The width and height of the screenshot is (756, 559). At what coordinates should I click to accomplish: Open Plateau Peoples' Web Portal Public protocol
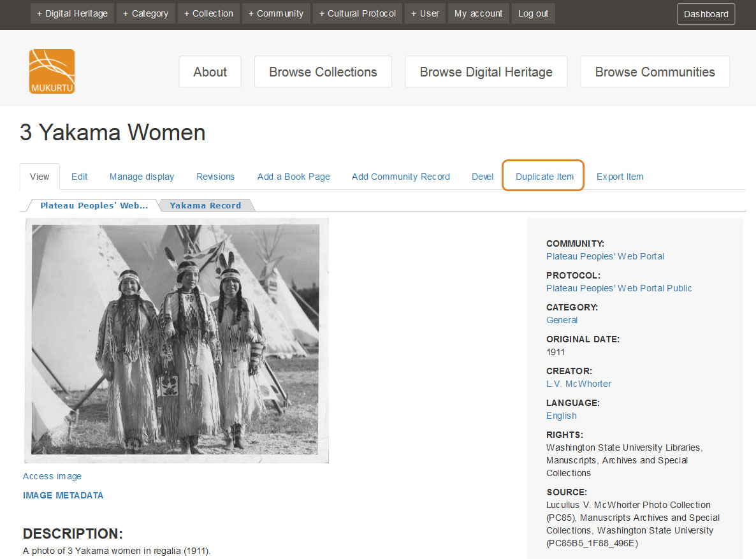[619, 288]
